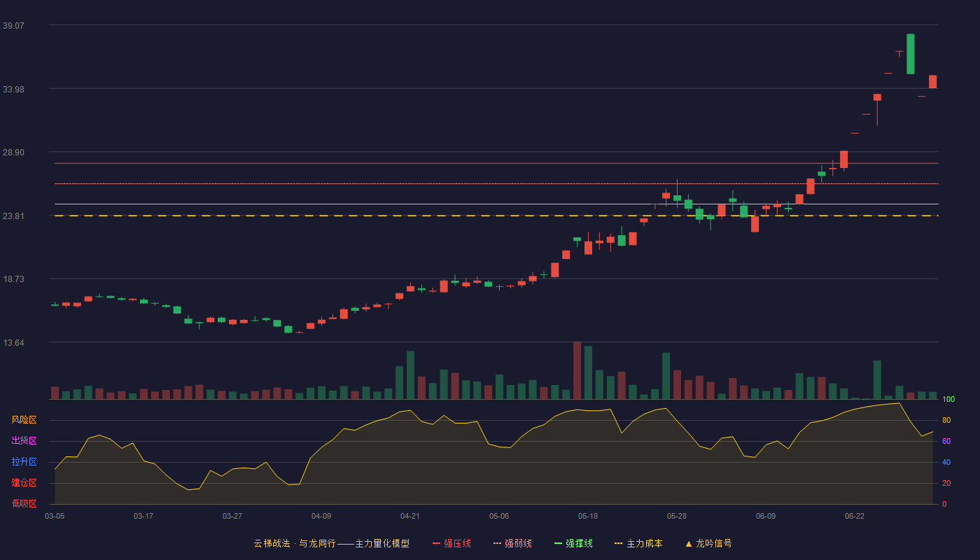Click the 出货区 zone label

pos(24,441)
